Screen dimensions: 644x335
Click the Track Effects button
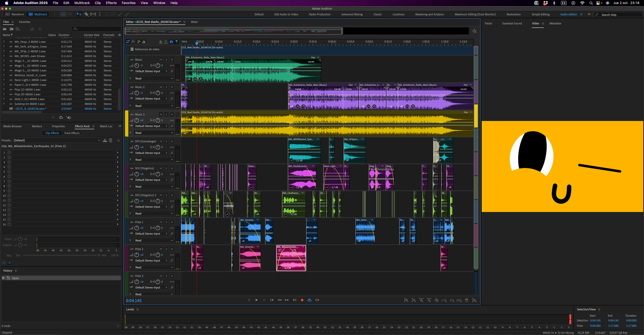(72, 133)
